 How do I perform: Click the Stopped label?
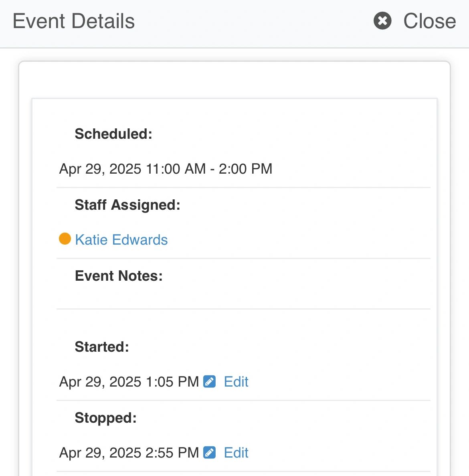pos(105,418)
